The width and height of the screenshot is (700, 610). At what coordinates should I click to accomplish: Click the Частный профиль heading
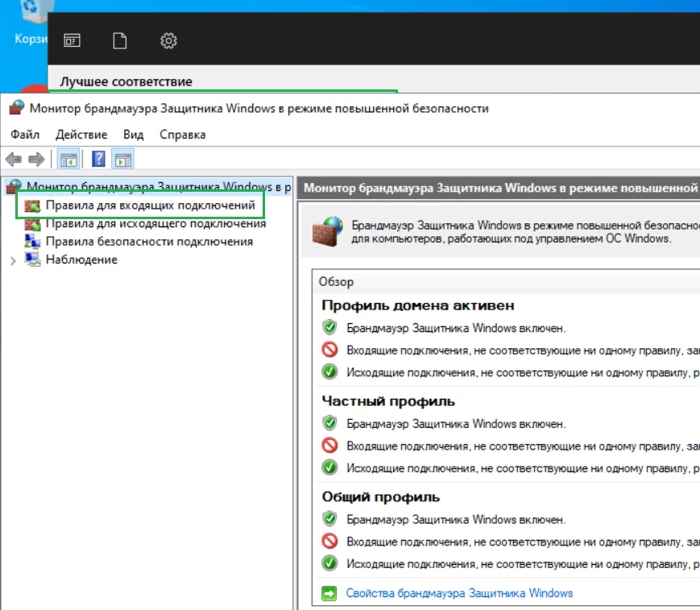coord(388,401)
